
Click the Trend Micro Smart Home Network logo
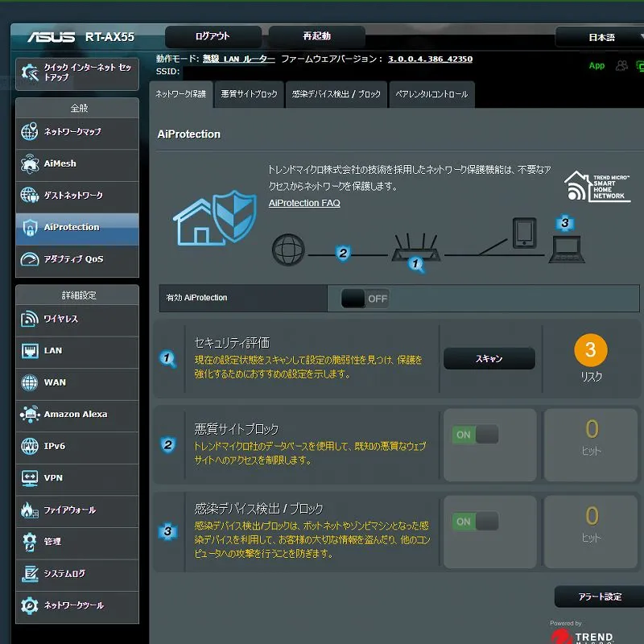pos(597,187)
